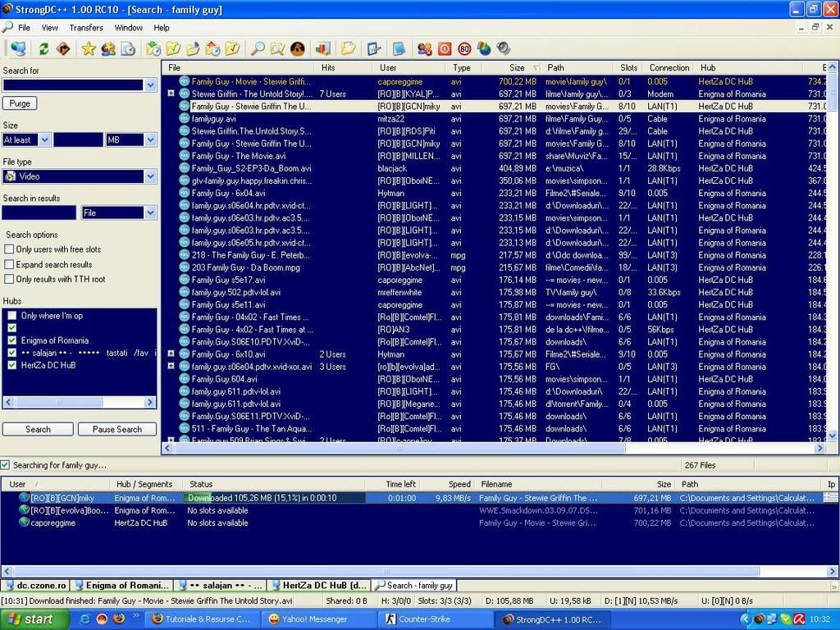This screenshot has height=630, width=840.
Task: Click the Downloaded 105,26 MB progress bar
Action: click(x=275, y=498)
